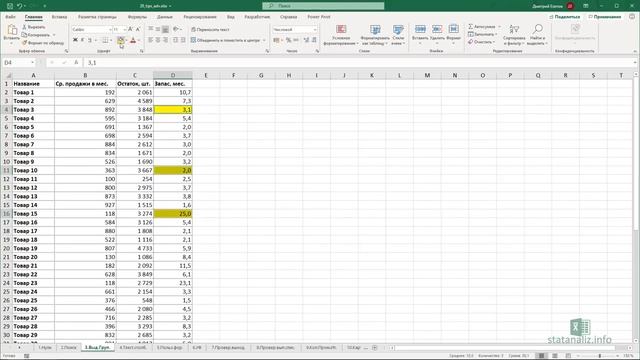
Task: Click the Share button
Action: [x=565, y=17]
